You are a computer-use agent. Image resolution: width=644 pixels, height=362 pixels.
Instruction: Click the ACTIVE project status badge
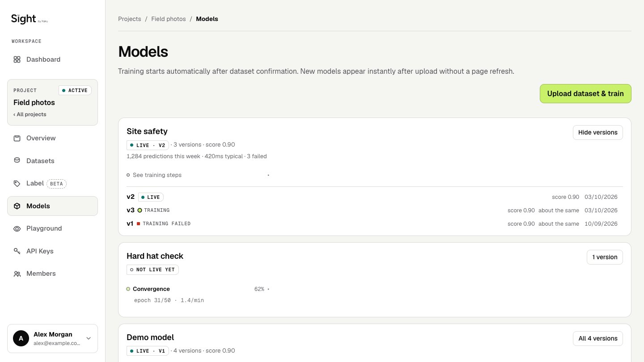[x=75, y=90]
